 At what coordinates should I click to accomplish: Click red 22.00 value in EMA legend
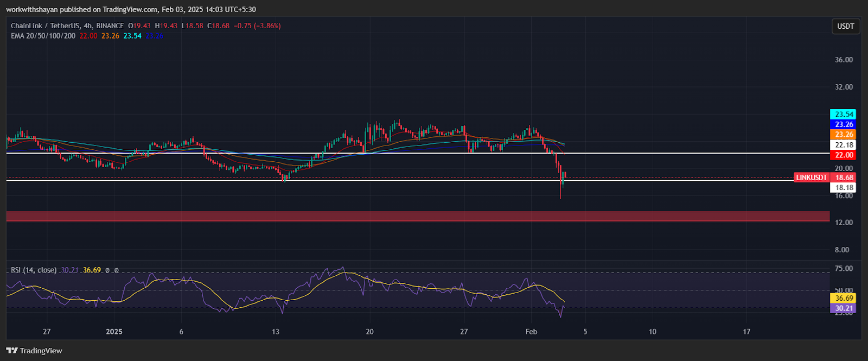[88, 36]
